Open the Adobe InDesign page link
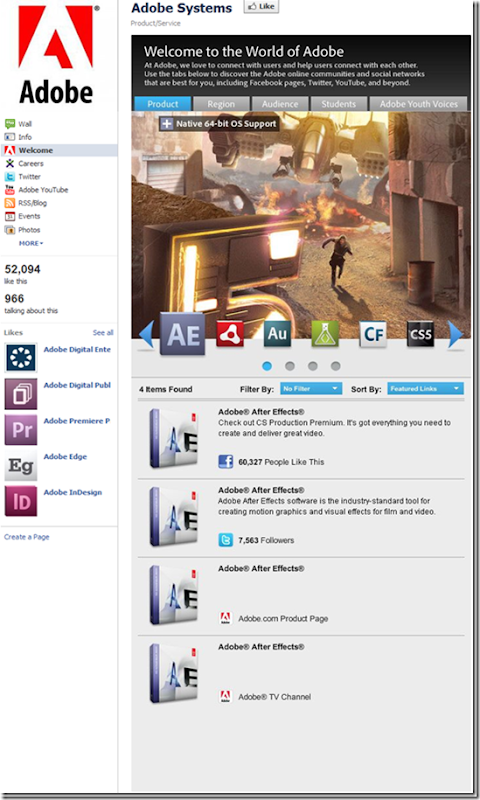This screenshot has height=800, width=480. tap(73, 492)
